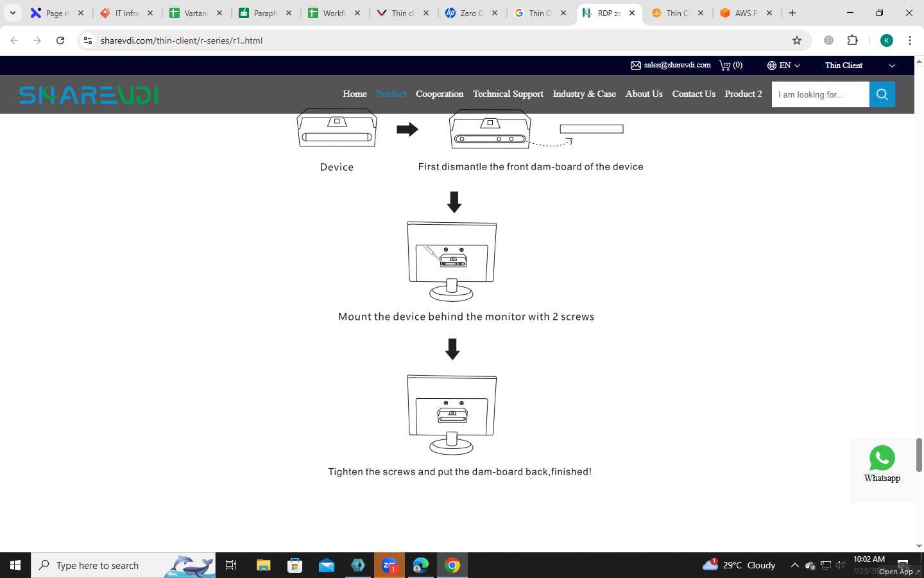The height and width of the screenshot is (578, 924).
Task: Click the taskbar search box
Action: pyautogui.click(x=123, y=565)
